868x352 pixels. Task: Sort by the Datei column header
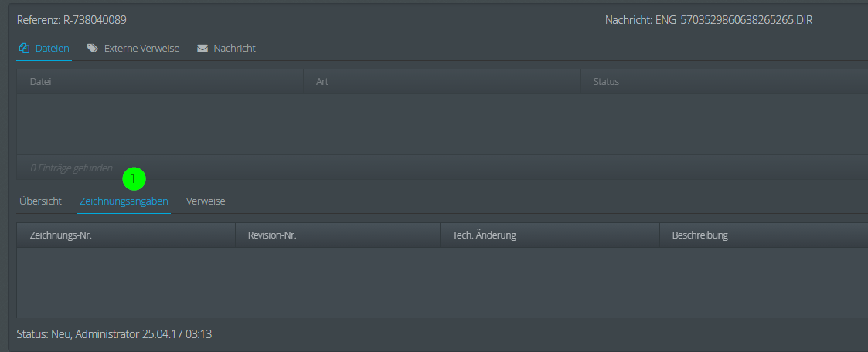[x=160, y=82]
